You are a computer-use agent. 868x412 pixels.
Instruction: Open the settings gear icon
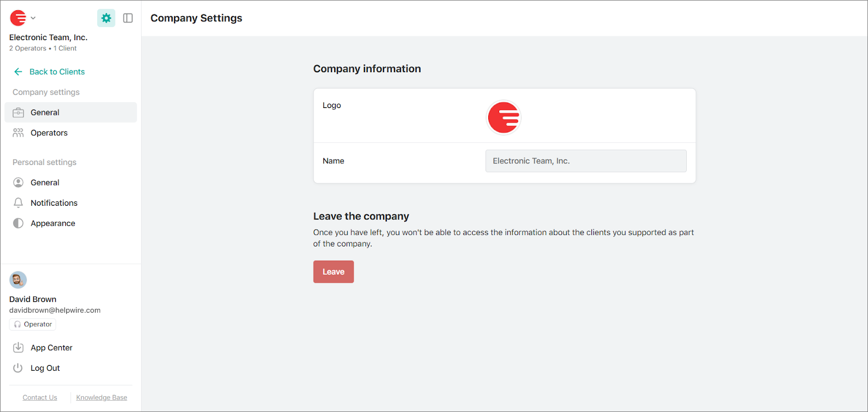tap(106, 17)
